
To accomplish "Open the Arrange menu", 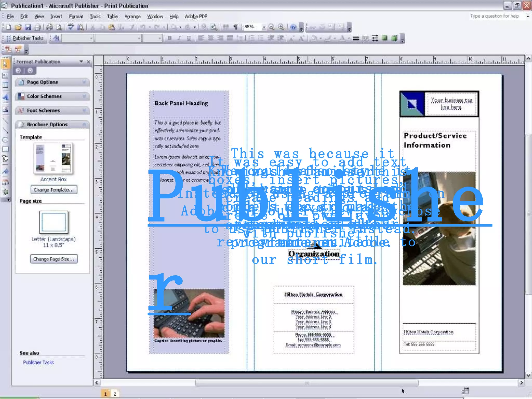I will (x=132, y=16).
